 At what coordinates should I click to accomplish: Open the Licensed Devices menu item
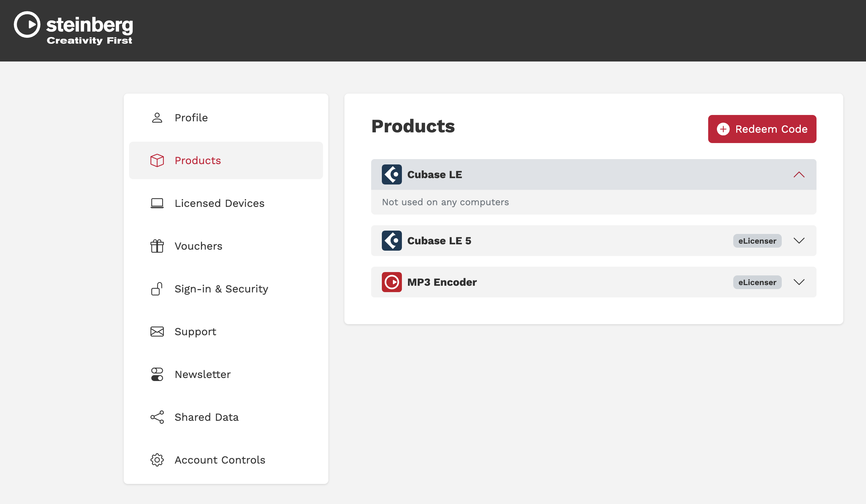[219, 204]
